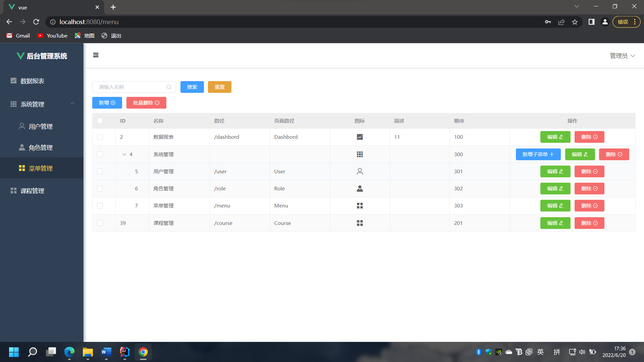Image resolution: width=644 pixels, height=362 pixels.
Task: Click the browser address bar URL
Action: click(x=89, y=22)
